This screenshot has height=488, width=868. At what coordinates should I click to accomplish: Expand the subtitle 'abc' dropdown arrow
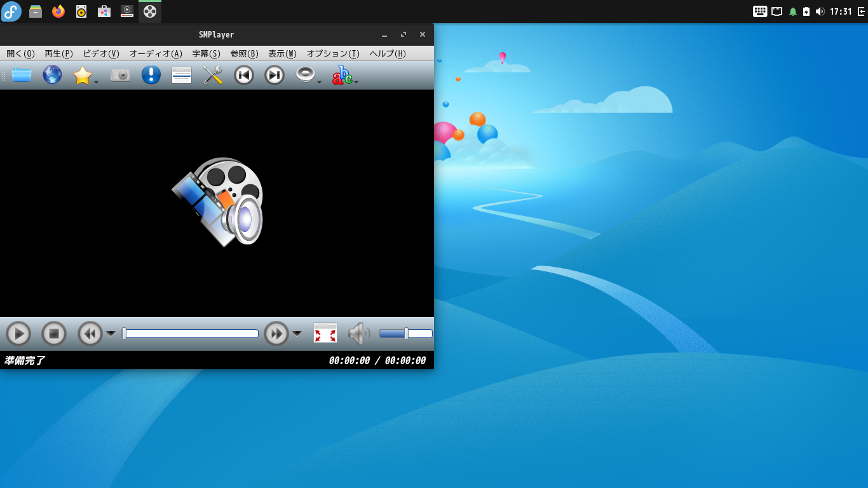click(356, 82)
